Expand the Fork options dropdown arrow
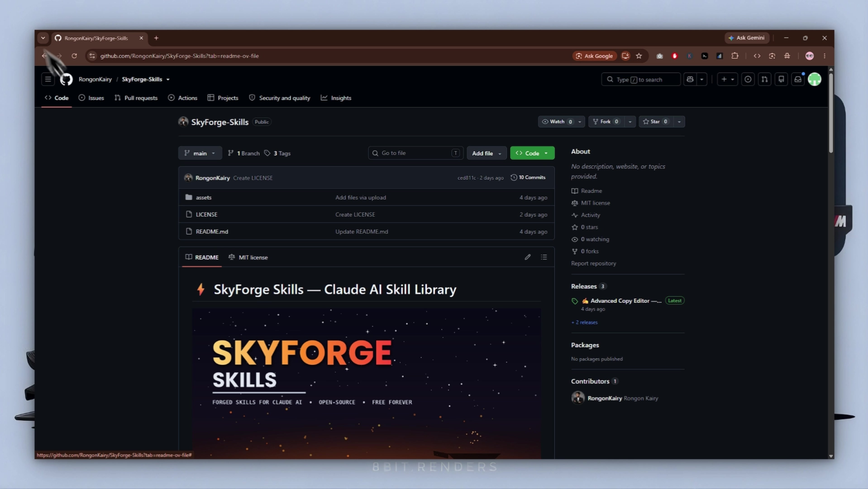The image size is (868, 489). tap(630, 122)
